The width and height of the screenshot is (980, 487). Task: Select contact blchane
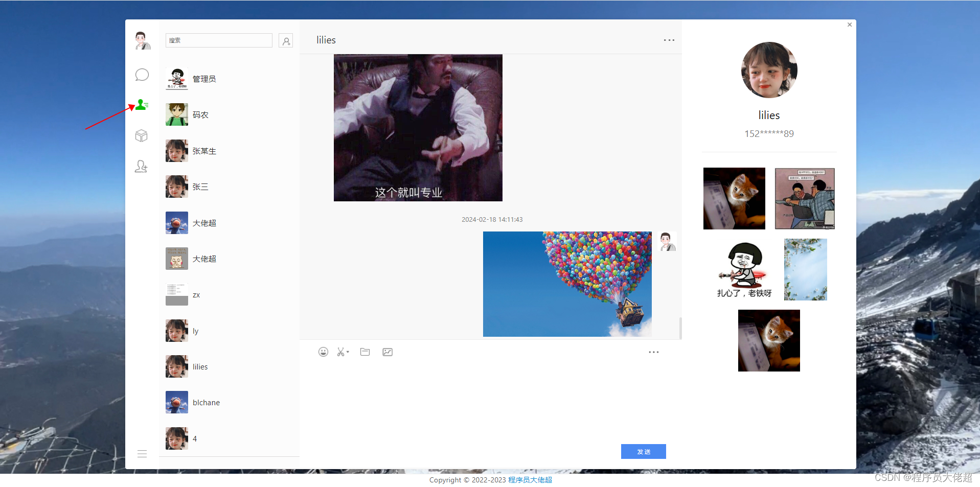[x=229, y=403]
